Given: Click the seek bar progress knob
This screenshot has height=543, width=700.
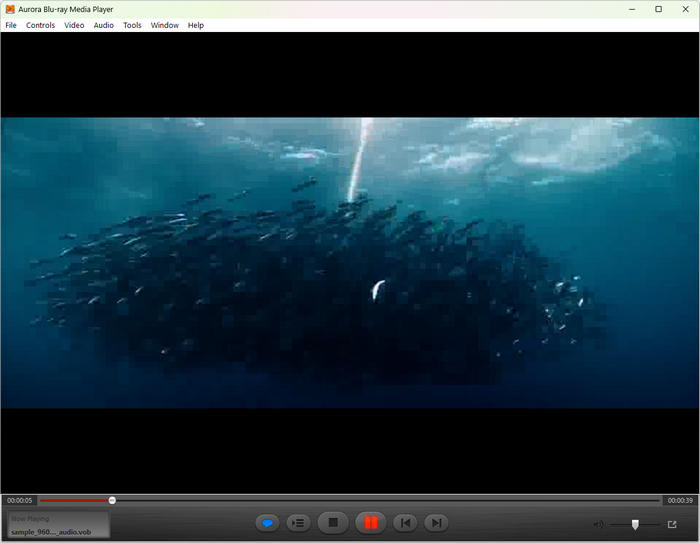Looking at the screenshot, I should [112, 500].
